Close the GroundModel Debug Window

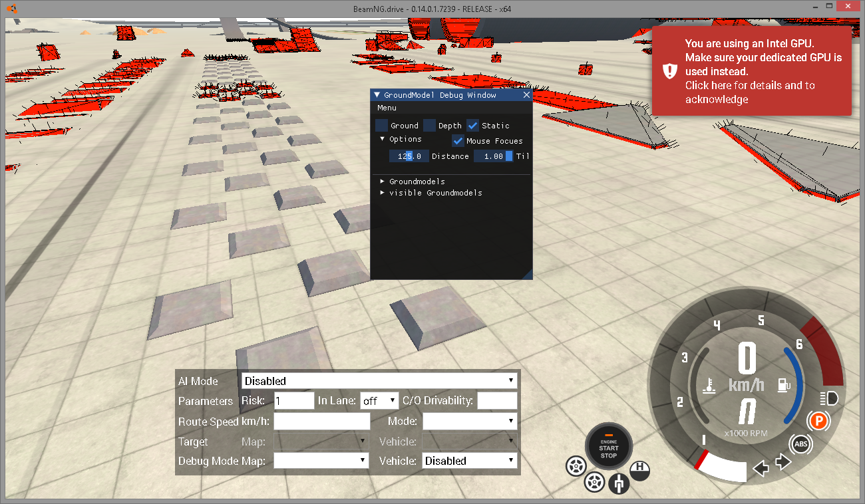(x=526, y=95)
